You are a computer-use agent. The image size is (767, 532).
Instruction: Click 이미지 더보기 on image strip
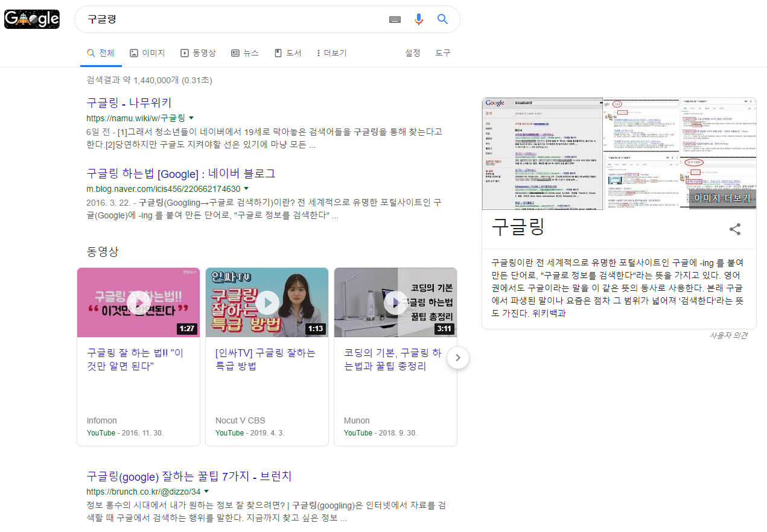click(722, 198)
